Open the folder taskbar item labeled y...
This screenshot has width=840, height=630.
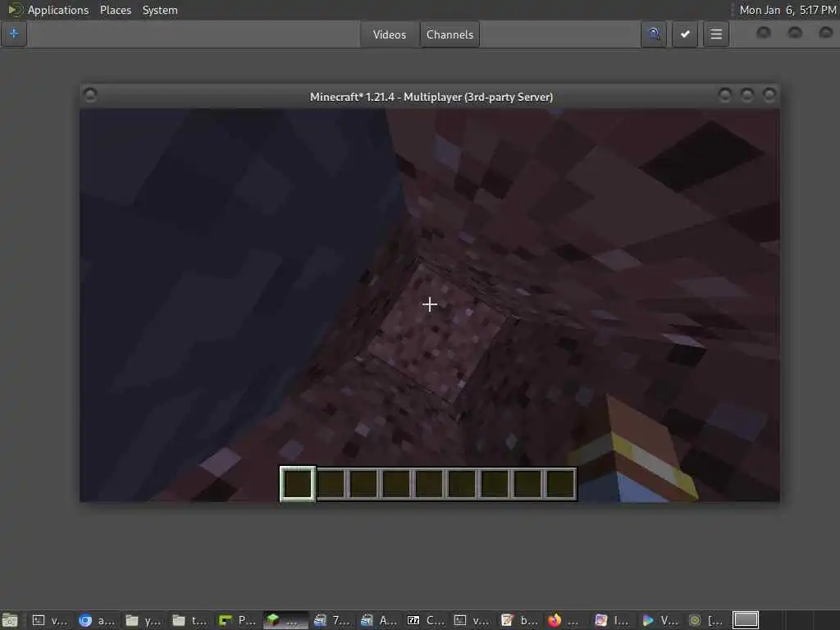coord(144,620)
